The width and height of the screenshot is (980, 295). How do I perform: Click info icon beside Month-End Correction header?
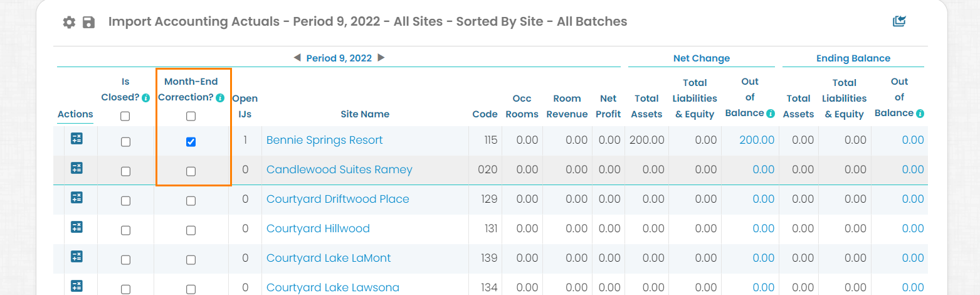[220, 98]
